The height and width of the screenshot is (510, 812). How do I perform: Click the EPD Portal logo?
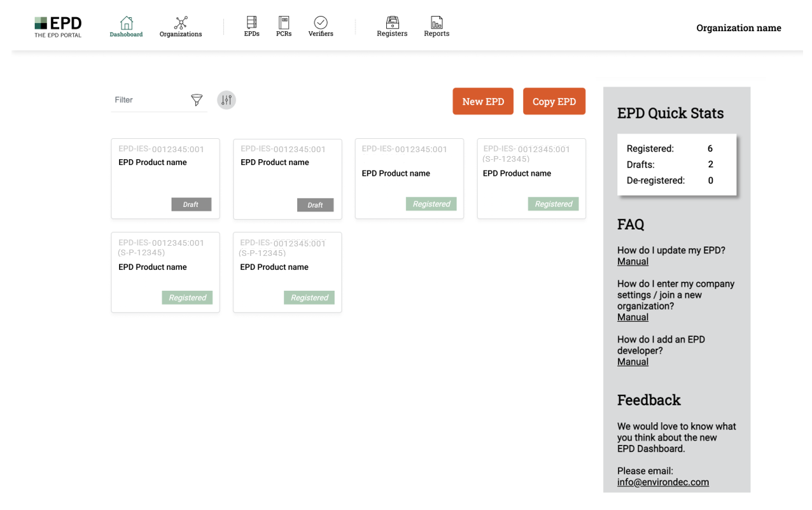tap(58, 27)
